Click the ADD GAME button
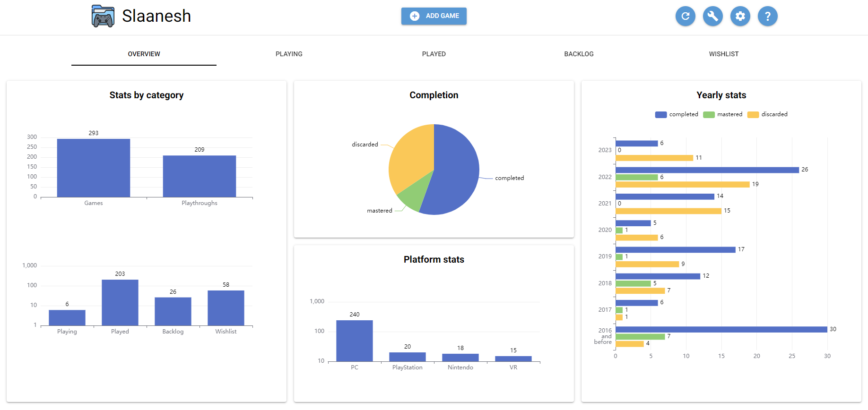The width and height of the screenshot is (868, 410). (x=434, y=16)
